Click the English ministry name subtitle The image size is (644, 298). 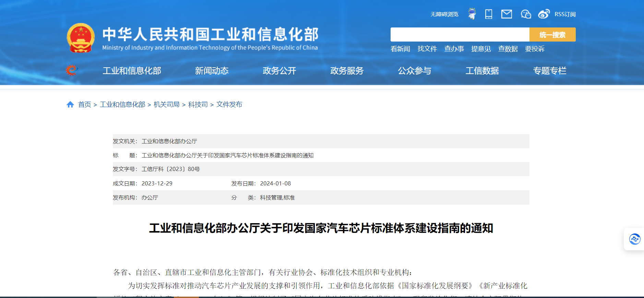(210, 48)
